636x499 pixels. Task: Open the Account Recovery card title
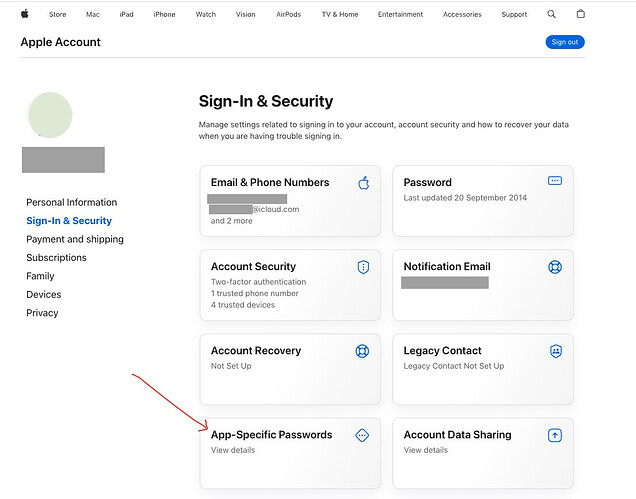(x=256, y=350)
